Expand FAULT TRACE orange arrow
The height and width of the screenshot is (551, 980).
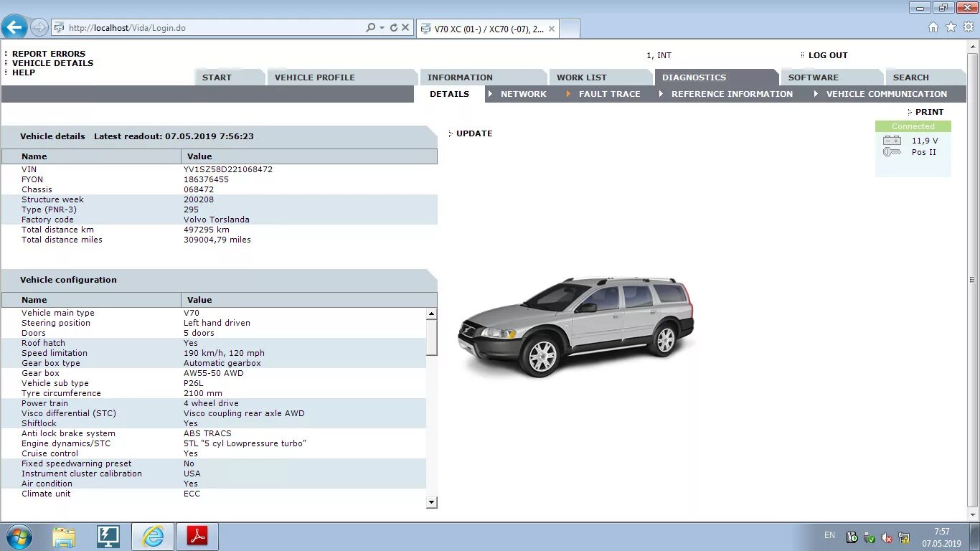tap(568, 94)
